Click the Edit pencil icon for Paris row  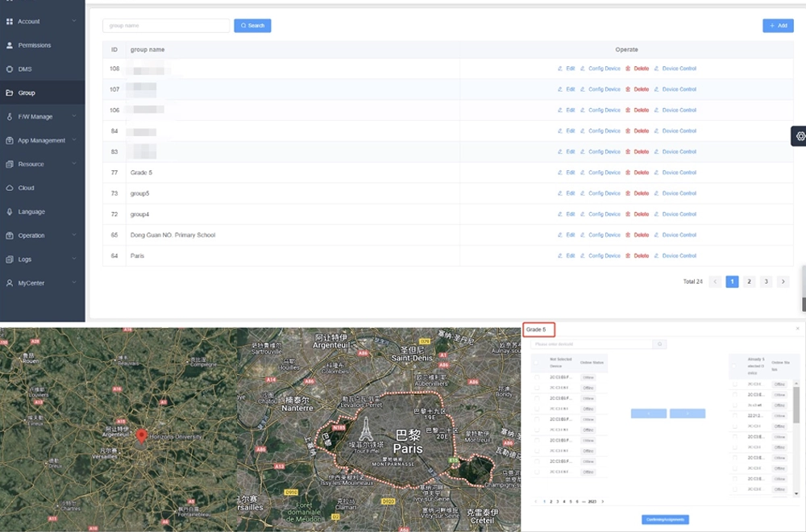pyautogui.click(x=560, y=256)
